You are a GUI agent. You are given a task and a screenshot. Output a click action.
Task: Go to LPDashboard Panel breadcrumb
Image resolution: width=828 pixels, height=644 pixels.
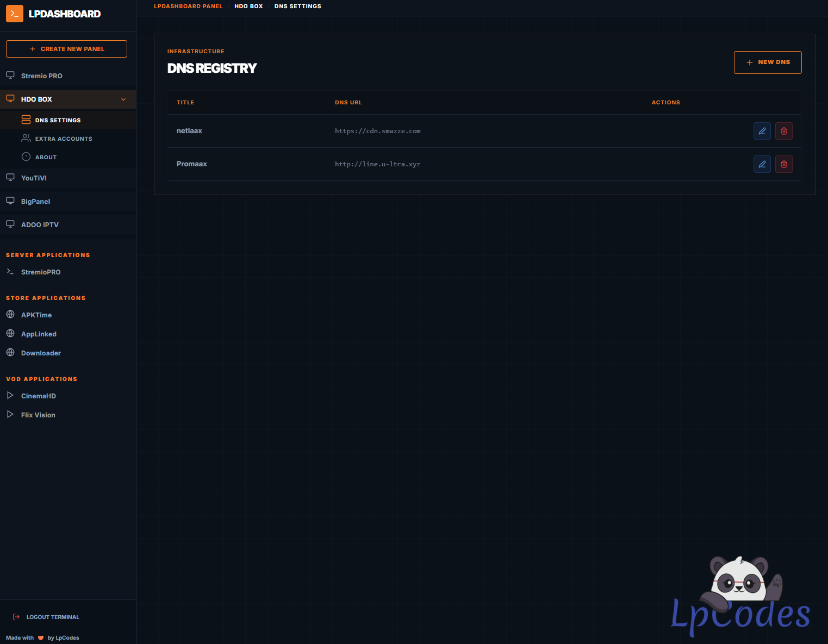click(x=188, y=7)
